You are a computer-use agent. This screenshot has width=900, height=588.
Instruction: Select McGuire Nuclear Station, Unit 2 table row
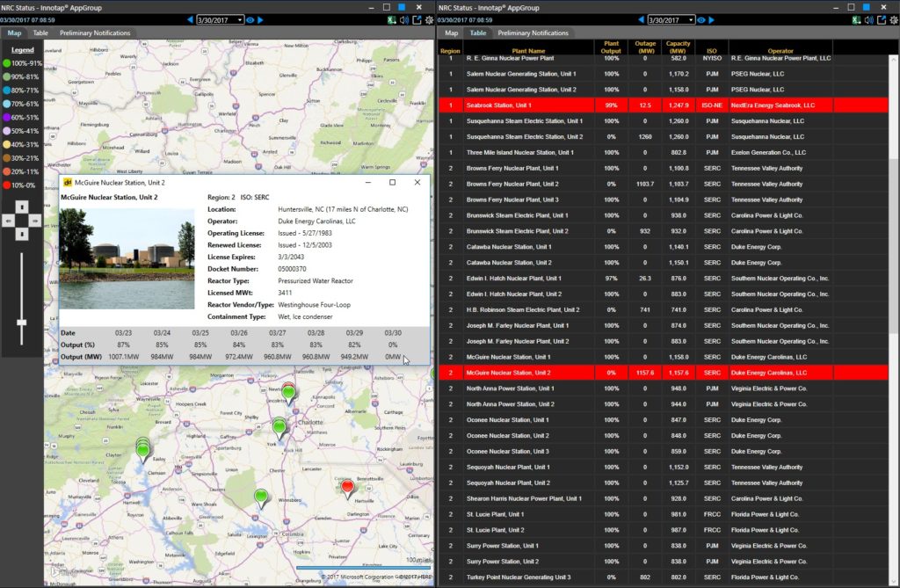click(664, 373)
